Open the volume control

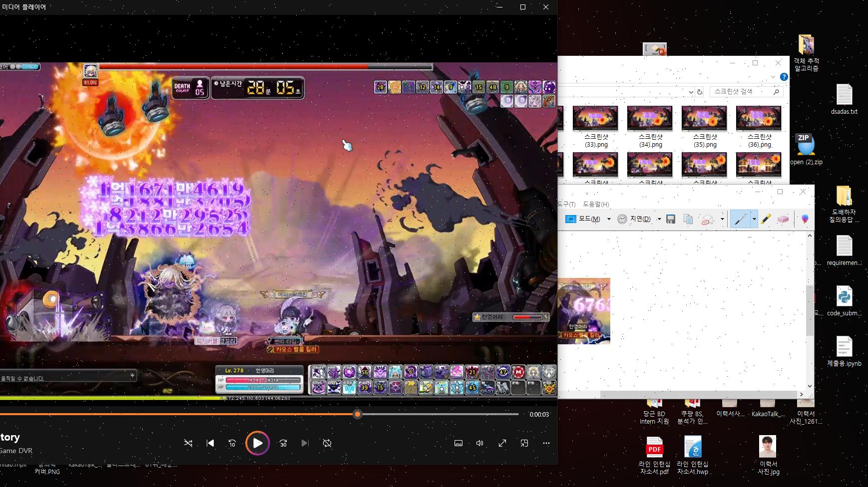(480, 443)
